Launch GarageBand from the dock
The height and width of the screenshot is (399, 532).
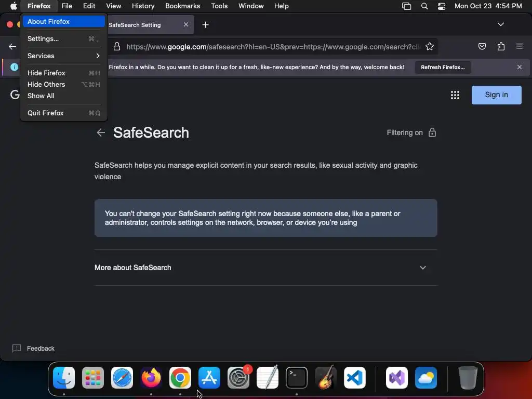(326, 378)
